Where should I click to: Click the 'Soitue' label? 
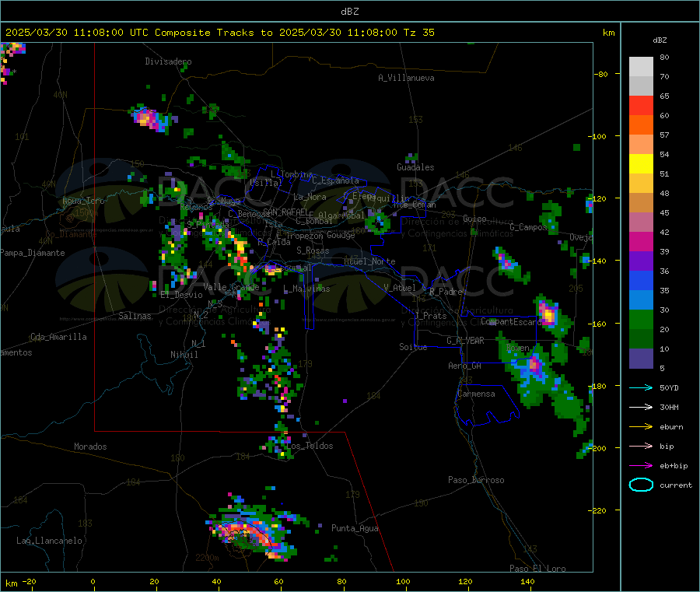tap(413, 347)
